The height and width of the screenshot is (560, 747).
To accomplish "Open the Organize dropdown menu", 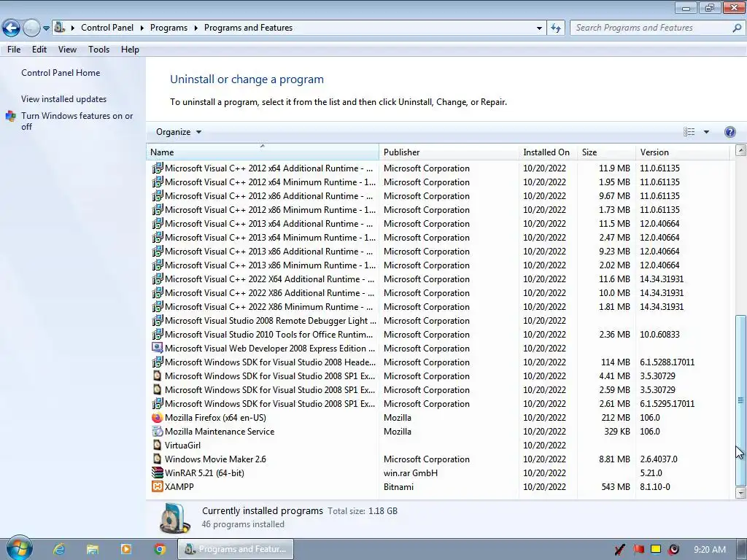I will point(179,132).
